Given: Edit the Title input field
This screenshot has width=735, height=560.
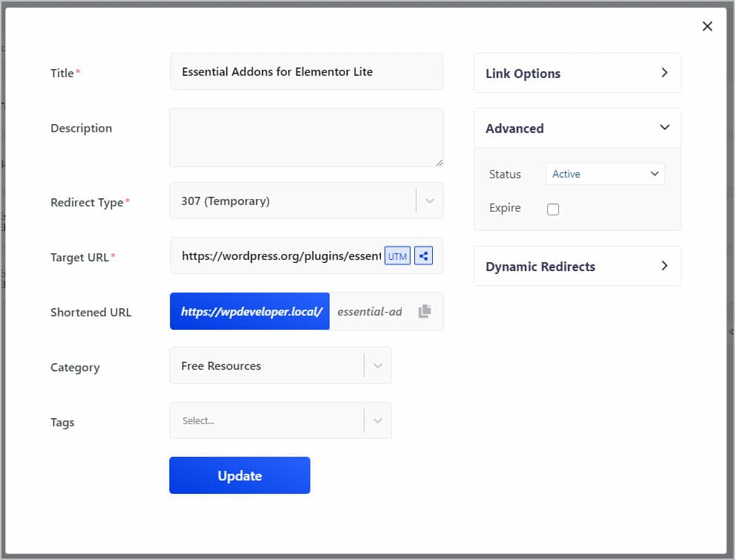Looking at the screenshot, I should click(x=307, y=71).
